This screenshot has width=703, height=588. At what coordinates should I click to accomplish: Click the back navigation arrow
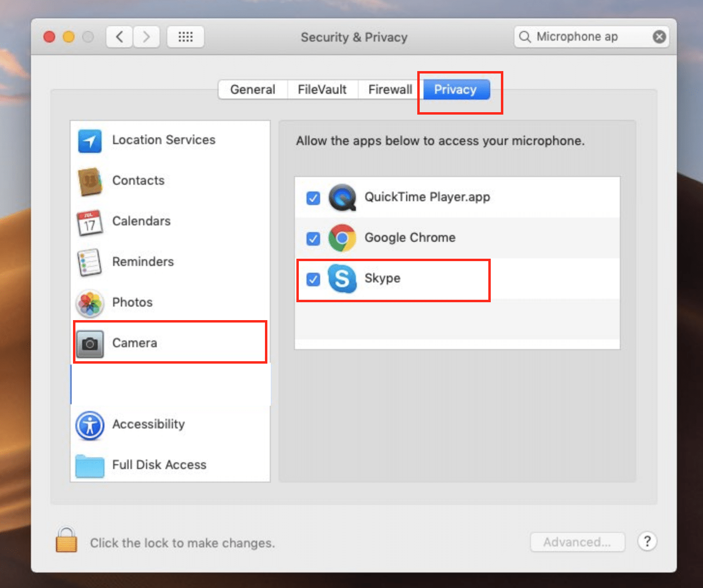(119, 36)
